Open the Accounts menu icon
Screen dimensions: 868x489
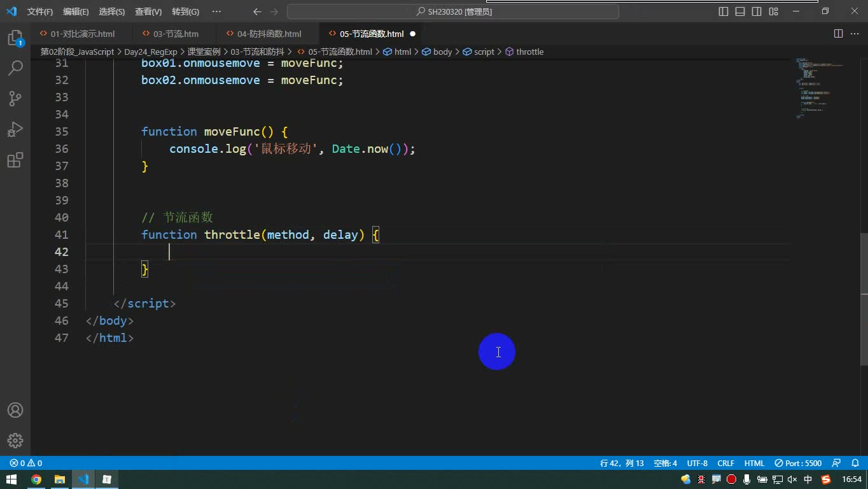[x=15, y=410]
